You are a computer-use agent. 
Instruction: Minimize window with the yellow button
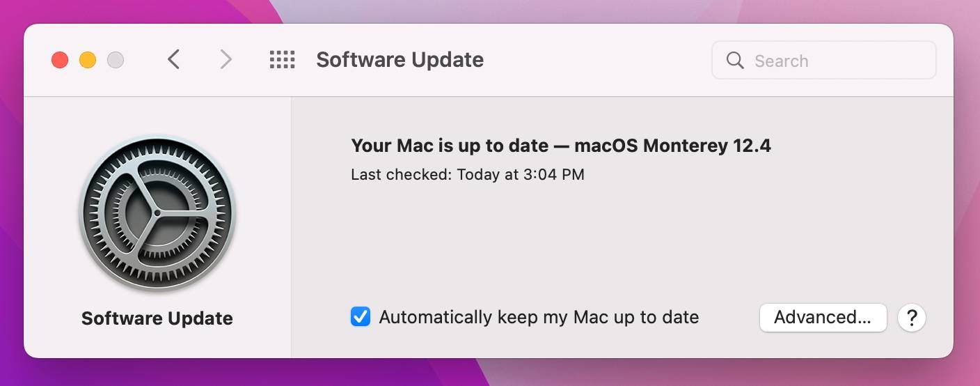point(88,60)
